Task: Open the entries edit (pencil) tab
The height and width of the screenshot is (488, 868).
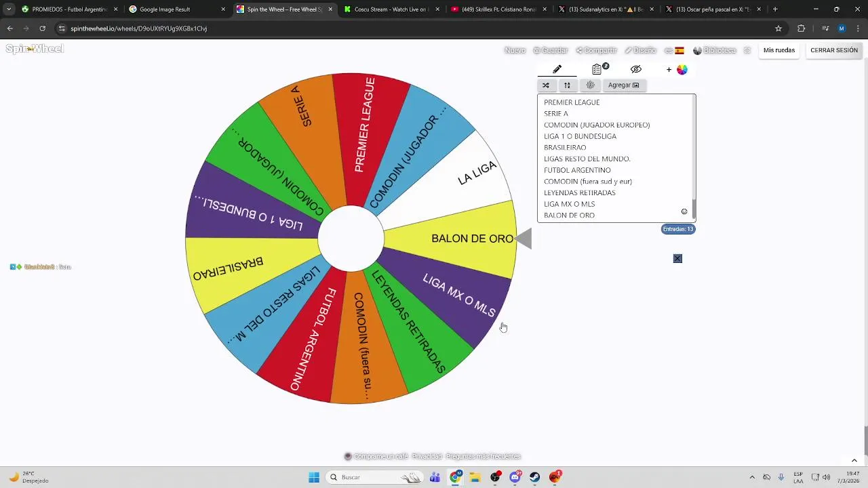Action: (557, 69)
